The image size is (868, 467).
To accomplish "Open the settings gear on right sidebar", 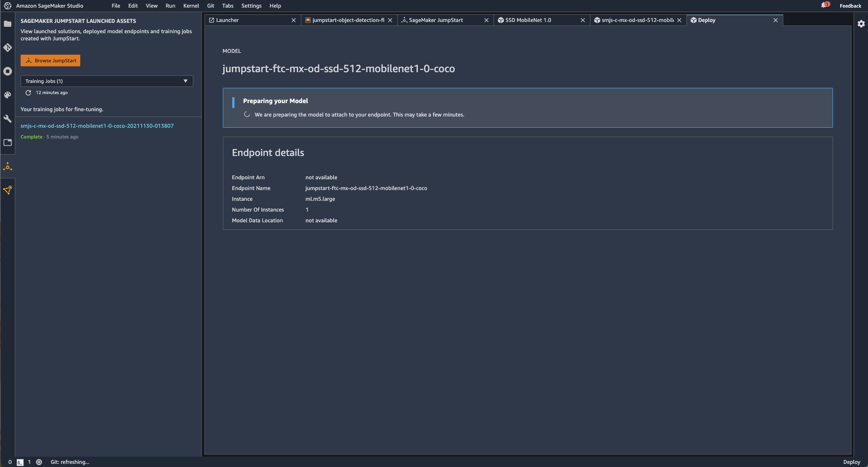I will coord(861,24).
